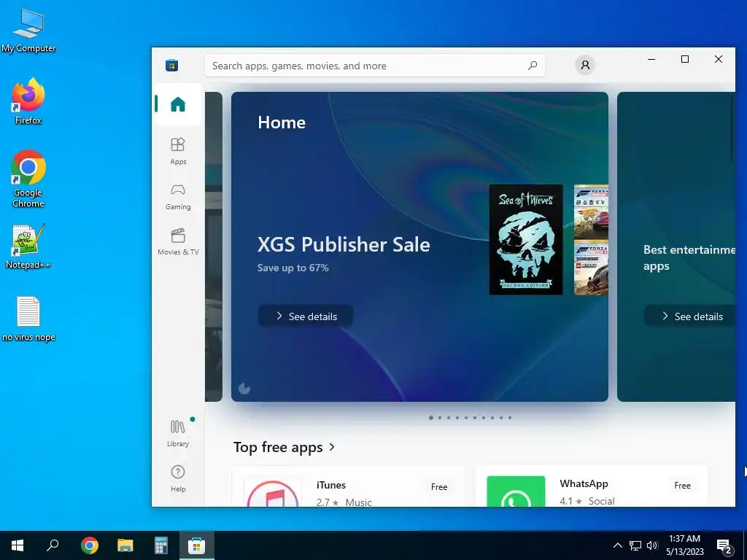
Task: Click the carousel pause timer icon
Action: point(244,389)
